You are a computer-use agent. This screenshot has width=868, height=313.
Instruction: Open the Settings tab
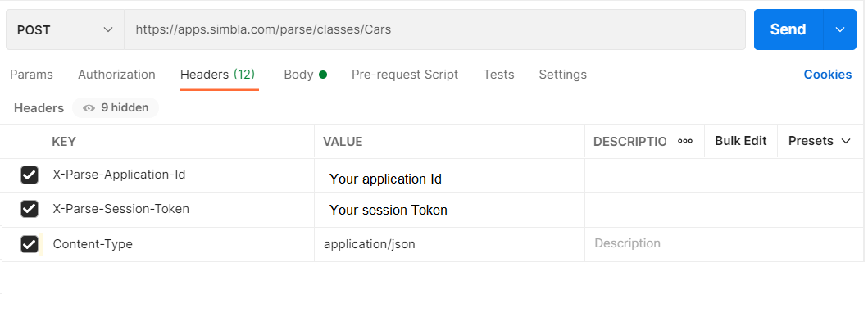563,75
